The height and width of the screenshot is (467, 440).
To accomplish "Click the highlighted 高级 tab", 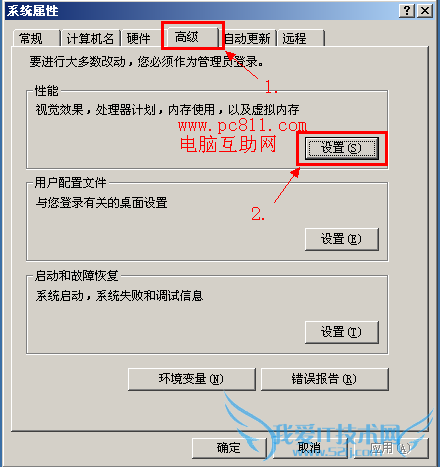I will point(192,37).
